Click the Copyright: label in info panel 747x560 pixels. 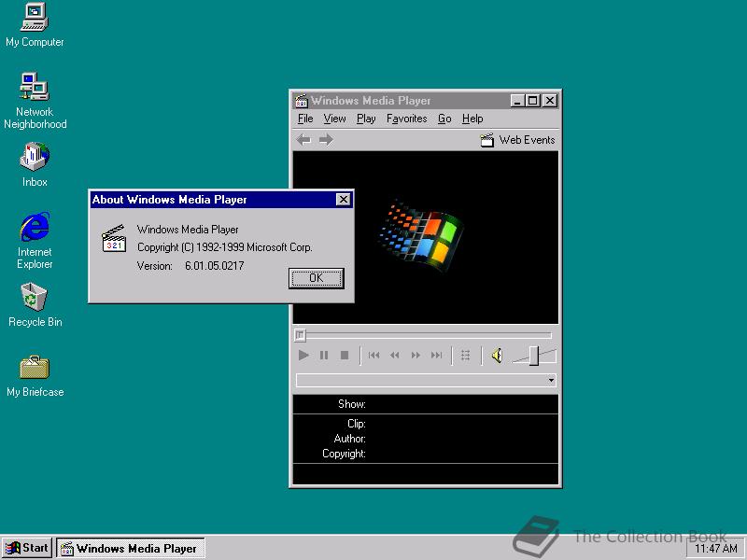344,454
